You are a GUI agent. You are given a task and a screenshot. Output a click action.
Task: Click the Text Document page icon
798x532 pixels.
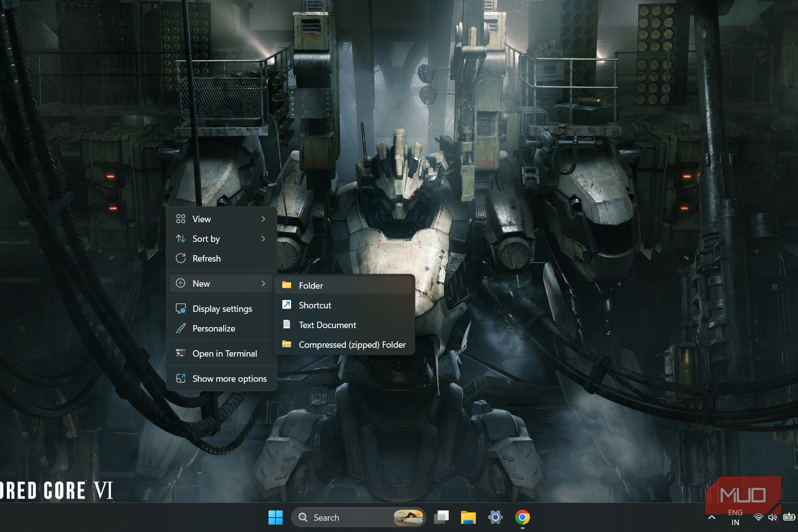(287, 325)
